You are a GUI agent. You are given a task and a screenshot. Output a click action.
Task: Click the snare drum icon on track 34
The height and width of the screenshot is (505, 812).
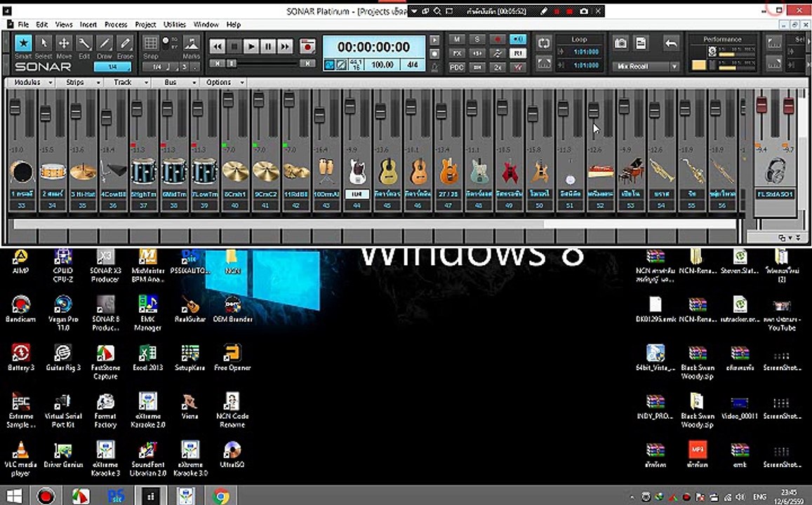53,172
